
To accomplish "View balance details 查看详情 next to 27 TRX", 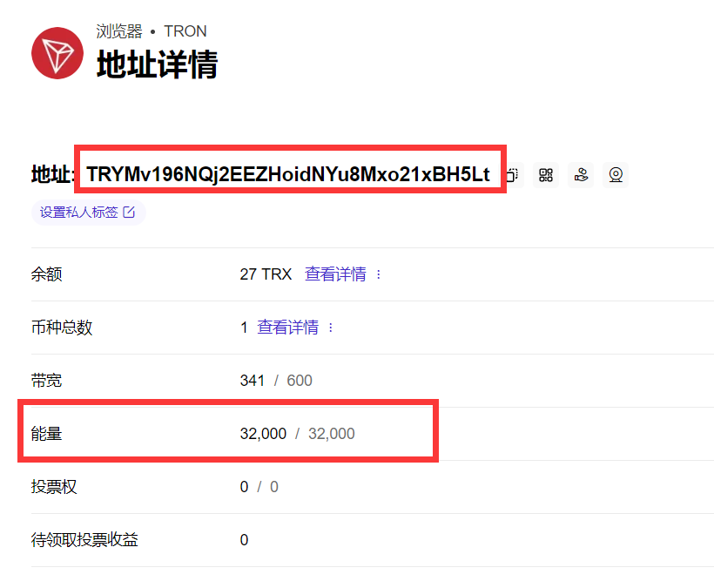I will pos(335,274).
